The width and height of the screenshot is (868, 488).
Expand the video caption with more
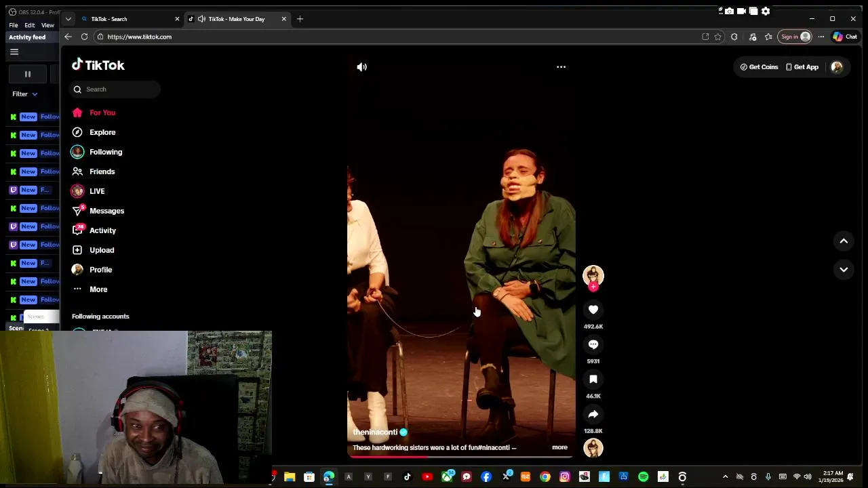pyautogui.click(x=559, y=447)
